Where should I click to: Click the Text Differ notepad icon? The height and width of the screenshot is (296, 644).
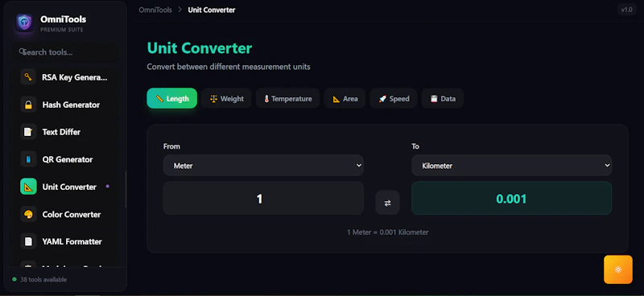pos(28,132)
